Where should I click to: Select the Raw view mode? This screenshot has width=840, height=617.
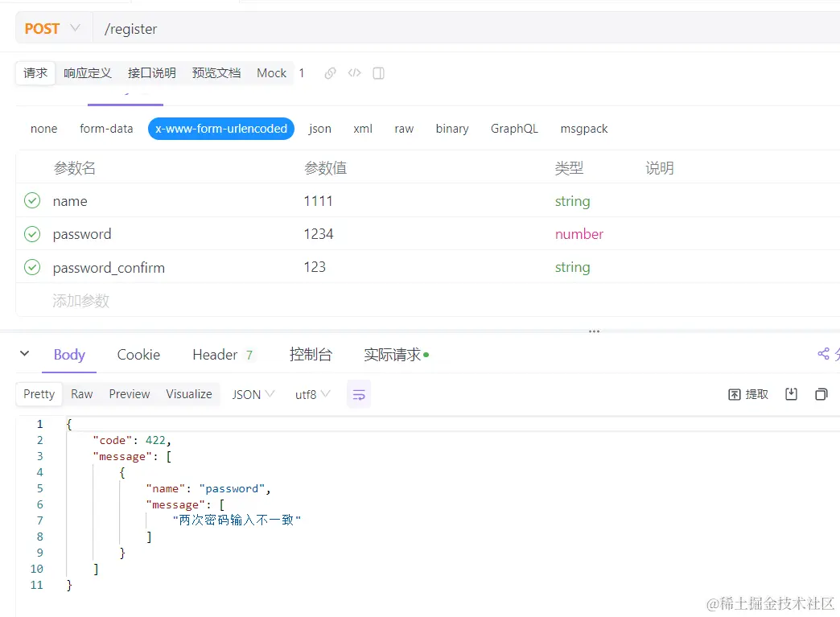pyautogui.click(x=81, y=394)
